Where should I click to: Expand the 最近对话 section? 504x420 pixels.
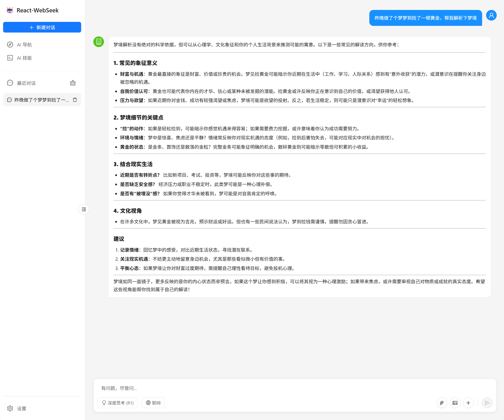tap(26, 83)
